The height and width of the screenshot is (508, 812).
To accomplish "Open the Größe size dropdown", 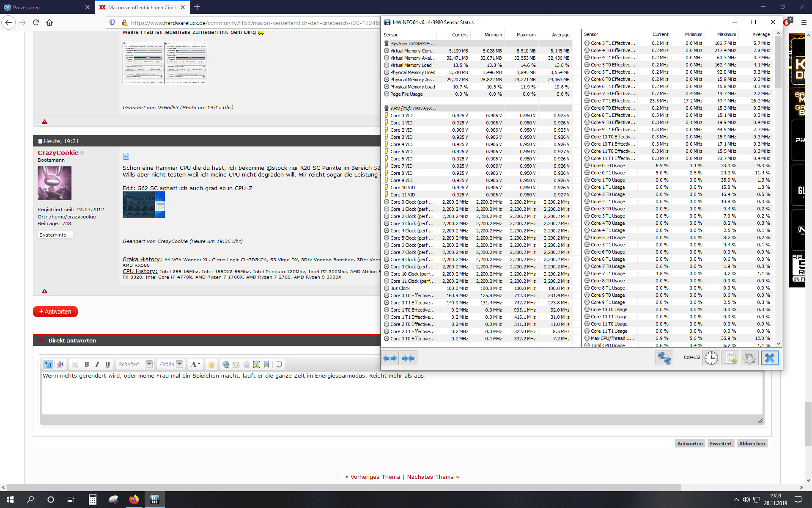I will (x=179, y=364).
